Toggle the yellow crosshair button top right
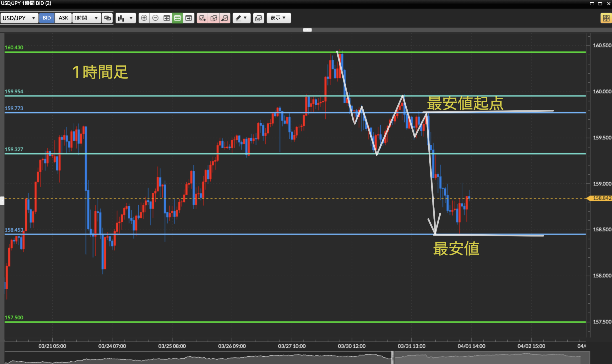Viewport: 612px width, 364px height. click(606, 18)
